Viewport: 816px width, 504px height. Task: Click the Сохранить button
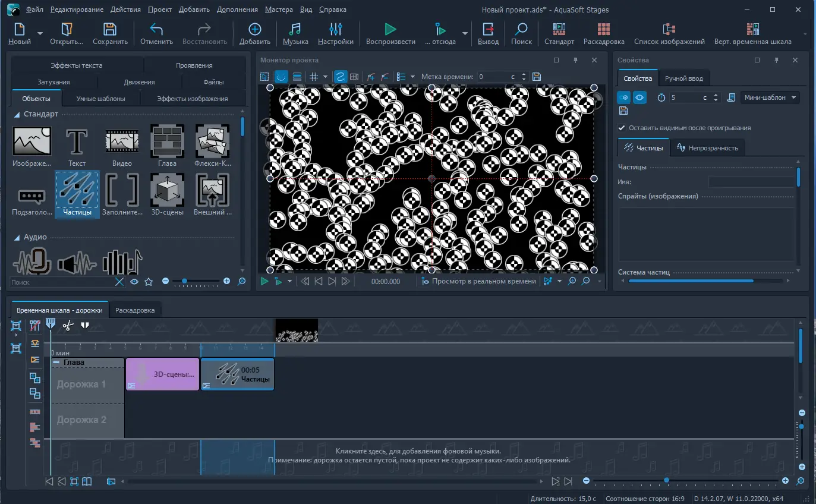(x=110, y=34)
